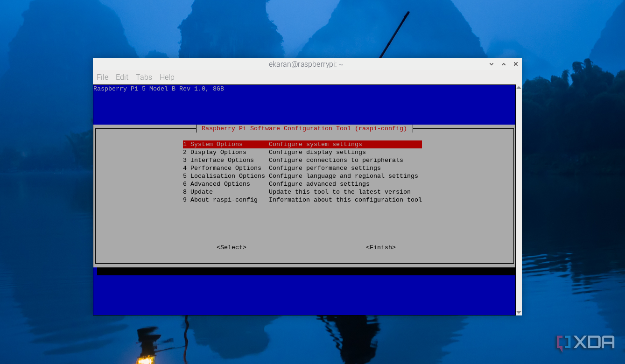The width and height of the screenshot is (625, 364).
Task: Select 9 About raspi-config entry
Action: [302, 200]
